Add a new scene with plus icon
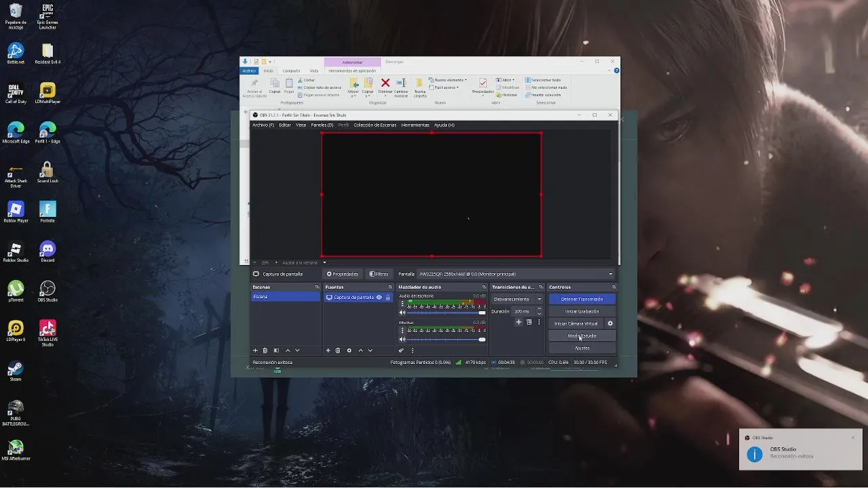Screen dimensions: 868x488 [x=255, y=350]
